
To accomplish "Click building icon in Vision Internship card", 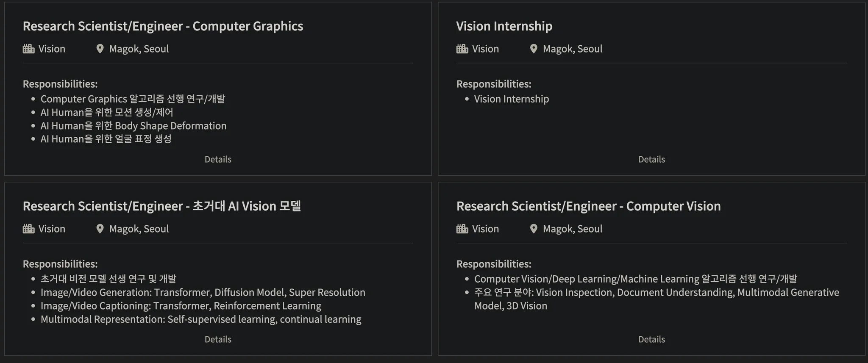I will pyautogui.click(x=462, y=49).
